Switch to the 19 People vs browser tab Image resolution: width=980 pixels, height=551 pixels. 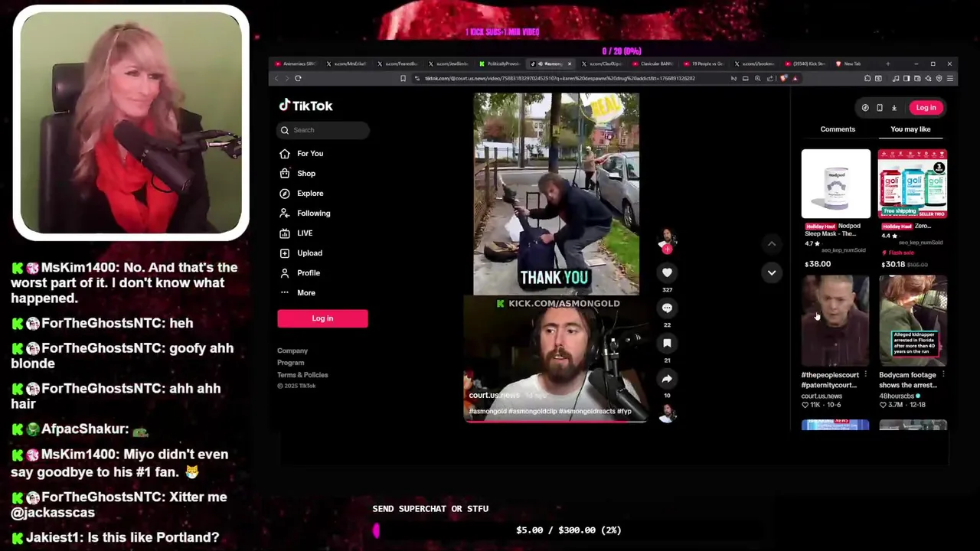(703, 64)
